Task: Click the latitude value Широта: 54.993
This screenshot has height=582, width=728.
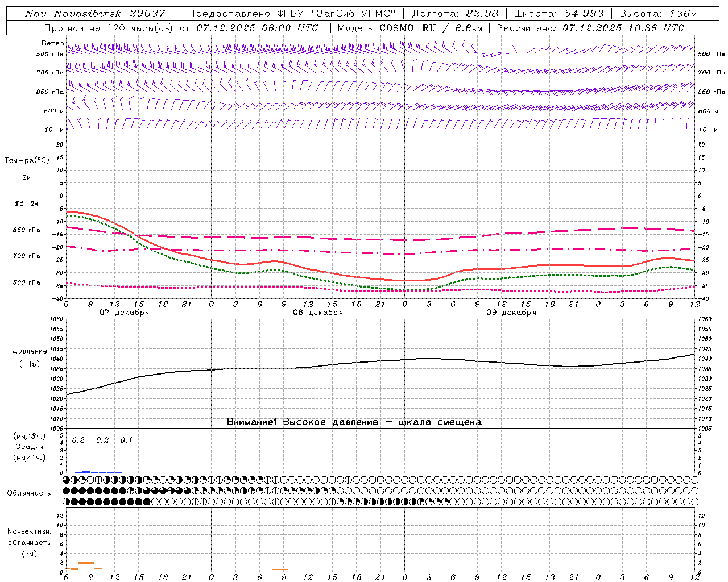Action: pyautogui.click(x=559, y=14)
